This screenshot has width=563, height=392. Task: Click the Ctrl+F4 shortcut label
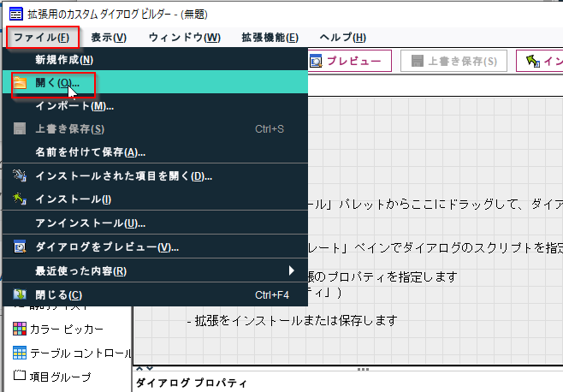272,295
